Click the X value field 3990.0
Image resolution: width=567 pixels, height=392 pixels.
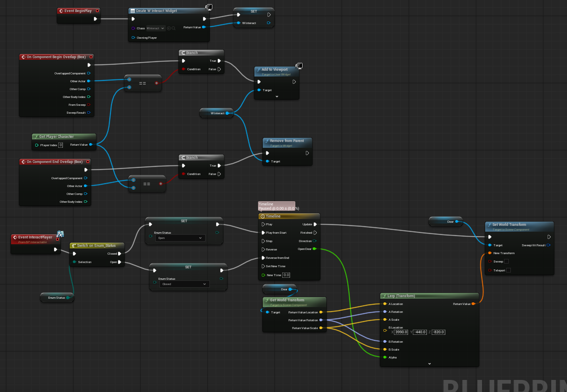click(x=401, y=332)
